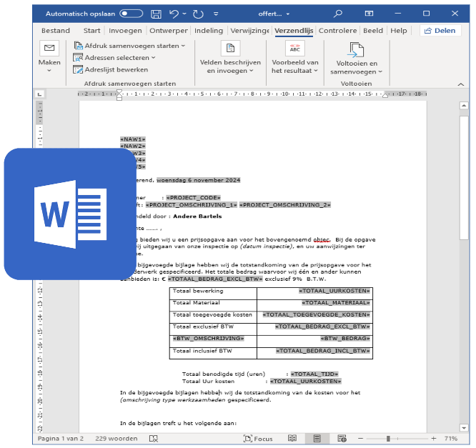Screen dimensions: 476x448
Task: Click the zoom slider handle
Action: (388, 439)
